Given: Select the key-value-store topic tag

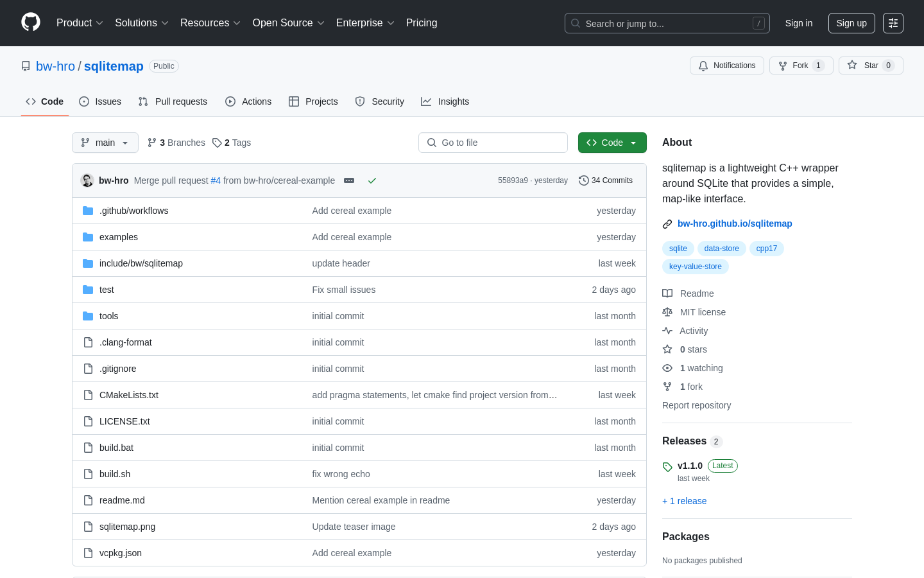Looking at the screenshot, I should [x=696, y=267].
